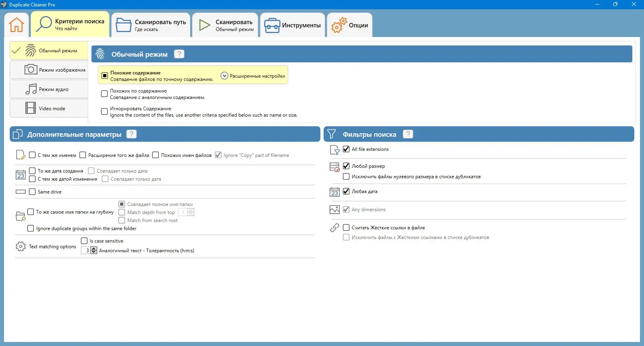The image size is (644, 346).
Task: Open the Инструменты tab
Action: point(293,25)
